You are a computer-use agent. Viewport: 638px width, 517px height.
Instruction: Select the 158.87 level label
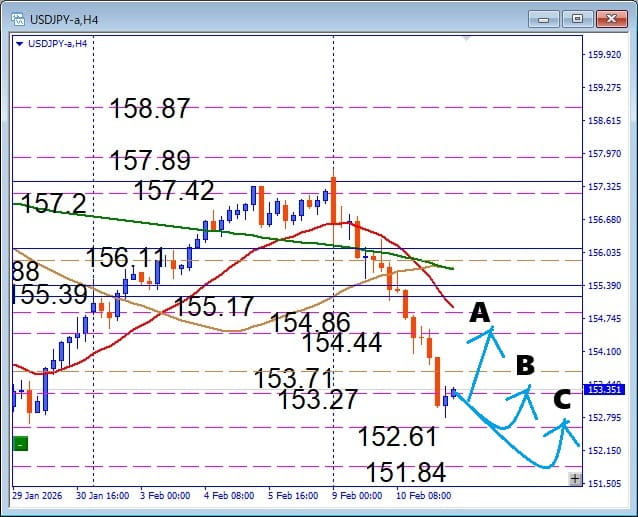click(150, 109)
